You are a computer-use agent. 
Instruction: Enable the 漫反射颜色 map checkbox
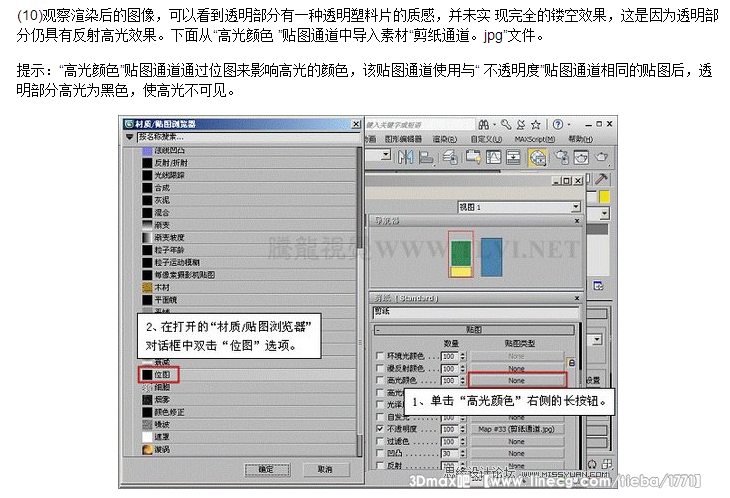tap(380, 368)
